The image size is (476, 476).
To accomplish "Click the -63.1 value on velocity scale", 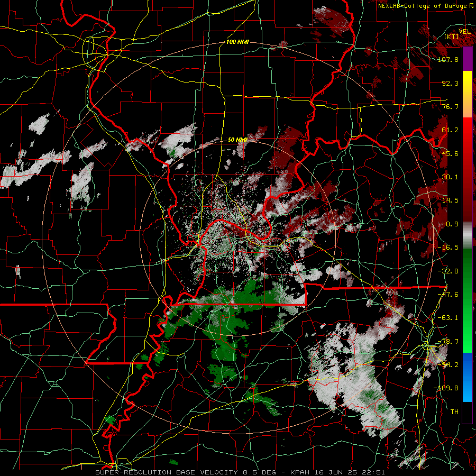I will tap(448, 318).
